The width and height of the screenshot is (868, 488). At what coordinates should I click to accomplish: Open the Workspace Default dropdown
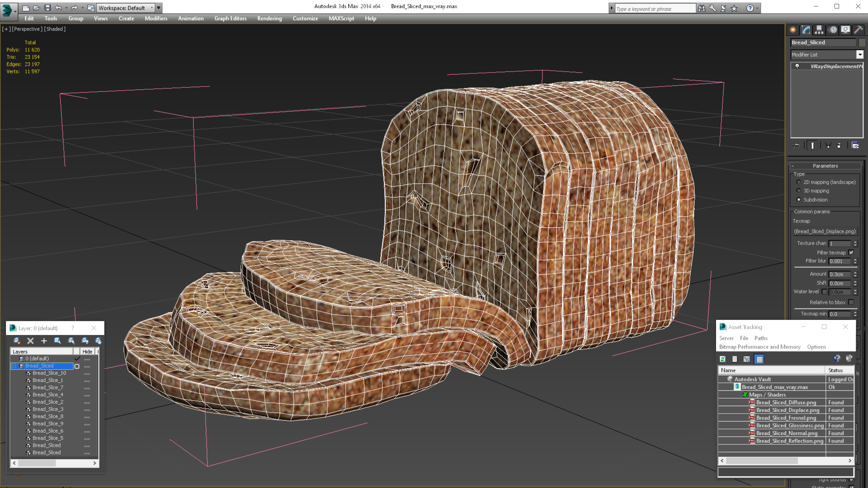pyautogui.click(x=125, y=8)
